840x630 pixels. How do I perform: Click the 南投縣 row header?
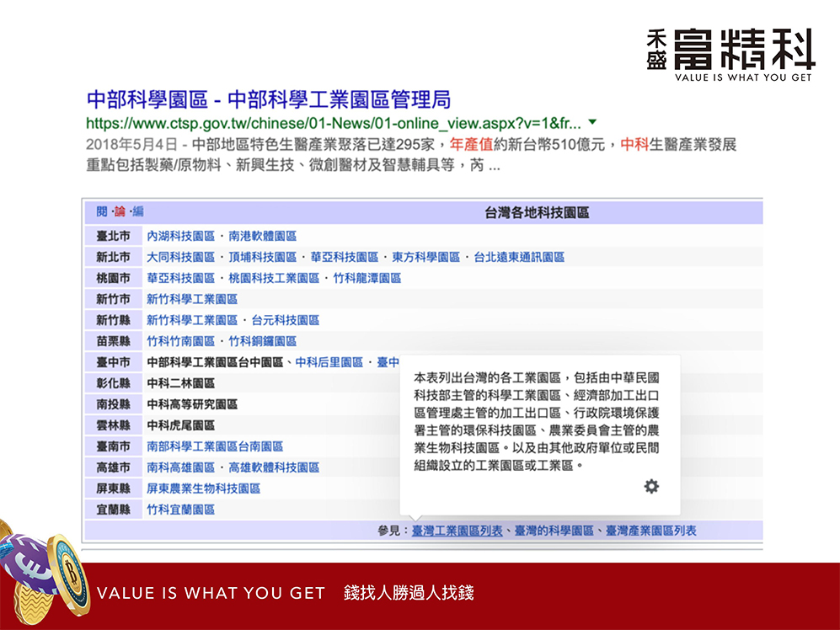click(x=113, y=404)
